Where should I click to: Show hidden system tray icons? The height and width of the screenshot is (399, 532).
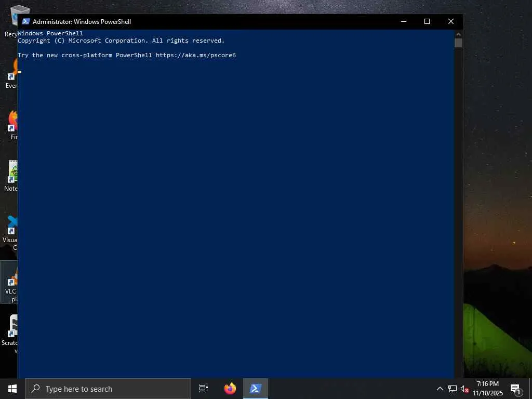pyautogui.click(x=440, y=389)
